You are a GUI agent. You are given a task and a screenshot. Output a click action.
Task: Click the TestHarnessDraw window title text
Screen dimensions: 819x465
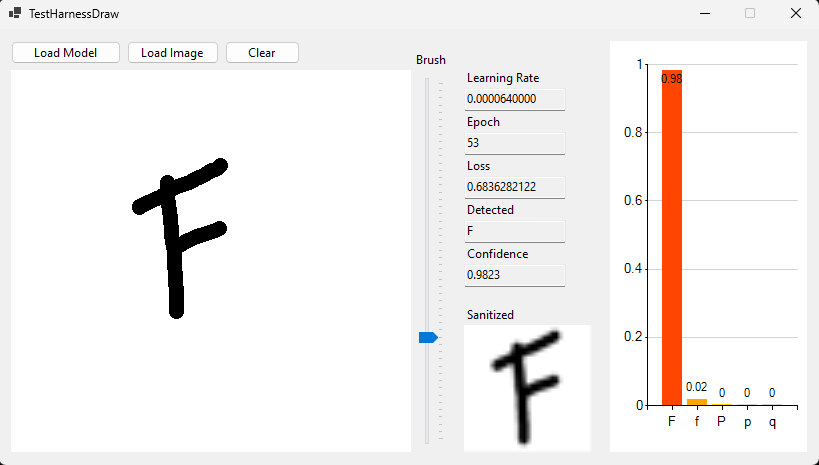(74, 14)
